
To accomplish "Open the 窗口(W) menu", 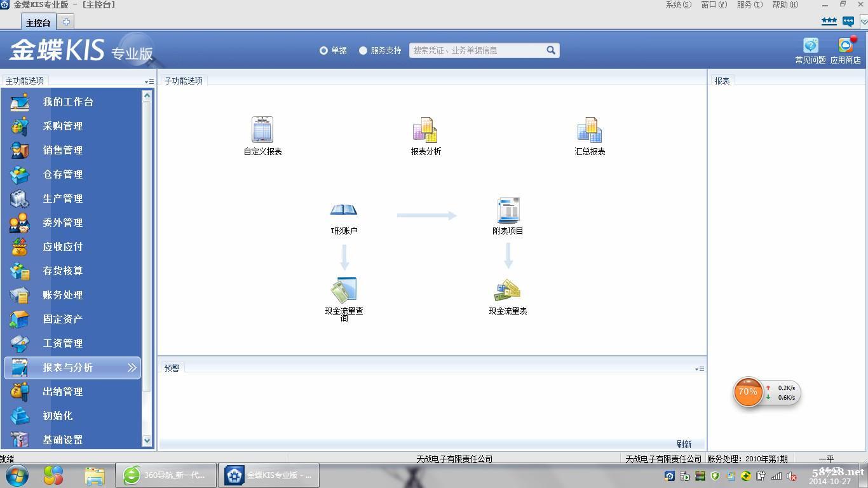I will coord(714,4).
